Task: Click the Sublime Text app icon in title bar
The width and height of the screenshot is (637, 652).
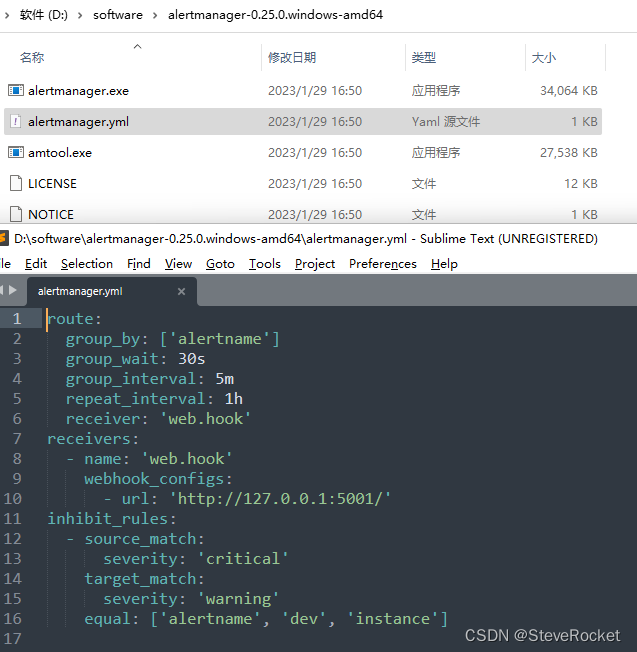Action: point(3,239)
